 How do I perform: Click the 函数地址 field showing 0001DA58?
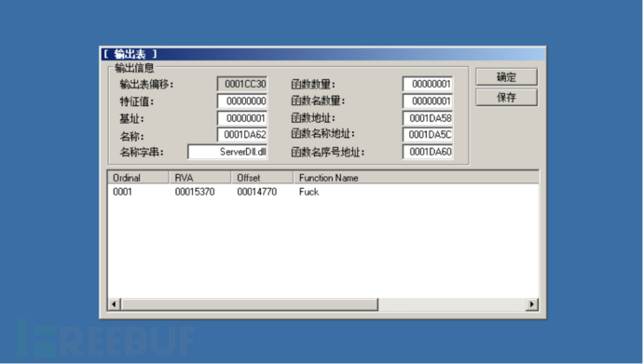point(428,118)
